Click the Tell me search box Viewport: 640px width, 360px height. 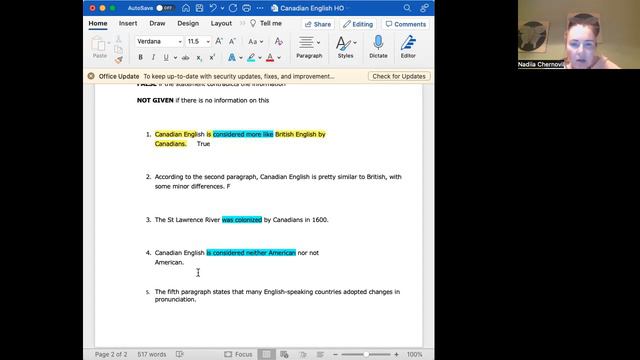click(266, 24)
